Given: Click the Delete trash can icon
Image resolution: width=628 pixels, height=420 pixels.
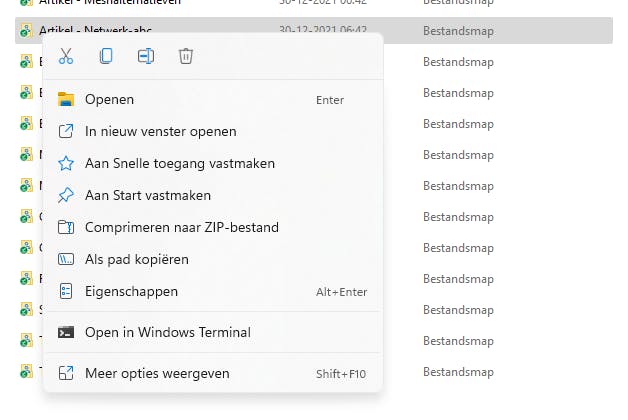Looking at the screenshot, I should (186, 56).
